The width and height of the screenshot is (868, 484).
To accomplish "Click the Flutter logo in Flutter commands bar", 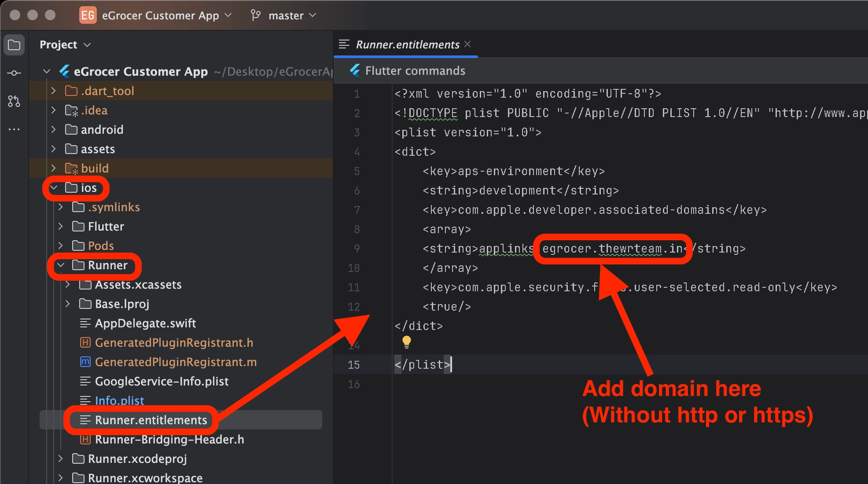I will click(355, 70).
